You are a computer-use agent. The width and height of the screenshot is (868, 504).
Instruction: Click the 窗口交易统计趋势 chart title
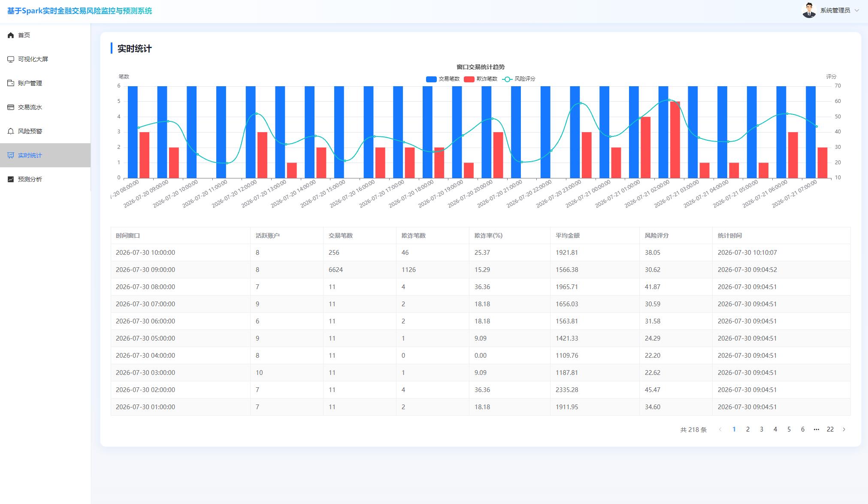point(481,67)
